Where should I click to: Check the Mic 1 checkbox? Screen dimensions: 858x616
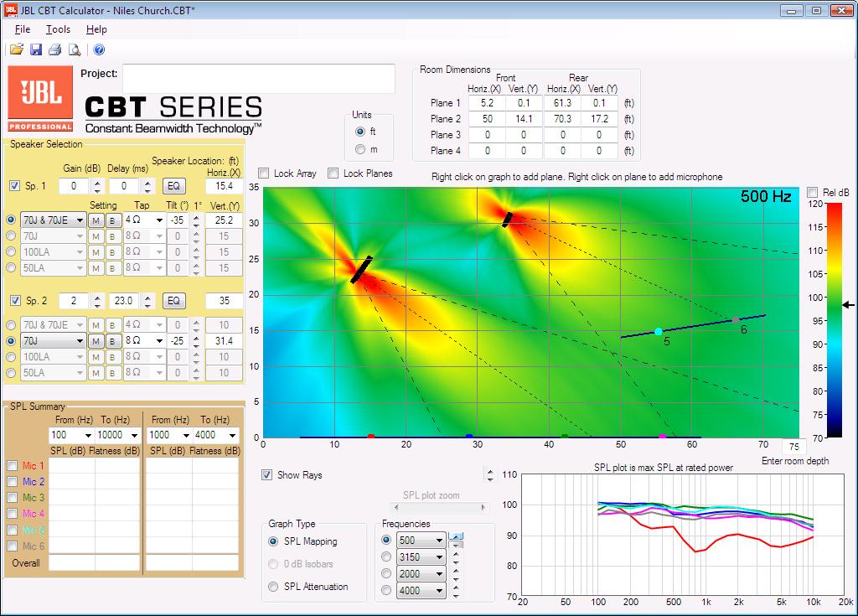(x=12, y=466)
